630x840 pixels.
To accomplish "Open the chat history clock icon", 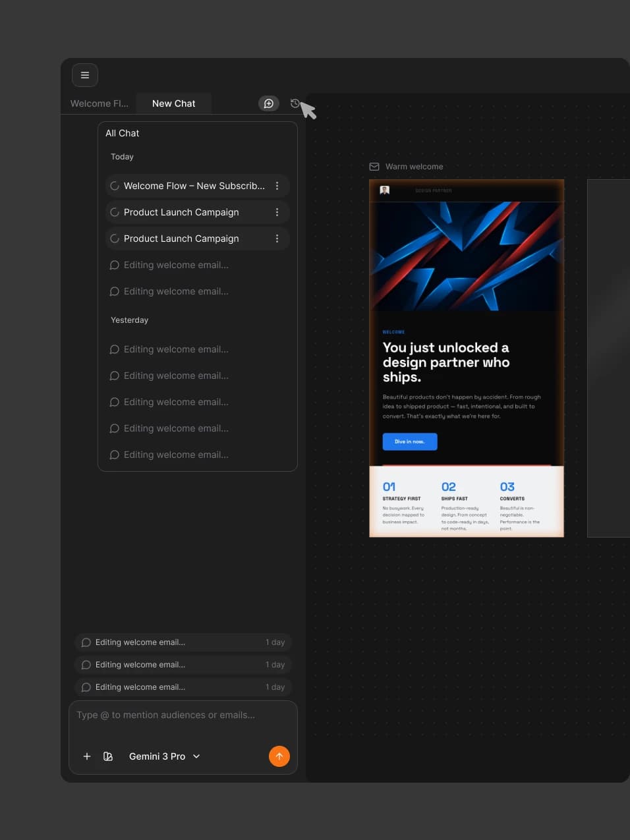I will click(295, 103).
